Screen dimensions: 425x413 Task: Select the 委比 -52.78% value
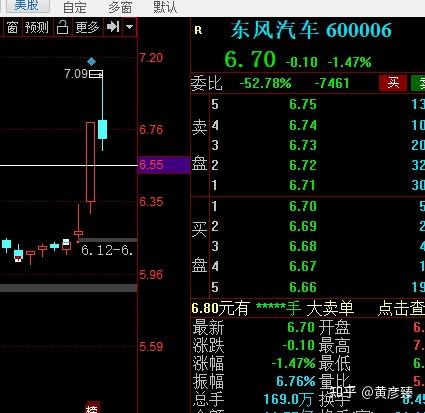click(x=266, y=83)
